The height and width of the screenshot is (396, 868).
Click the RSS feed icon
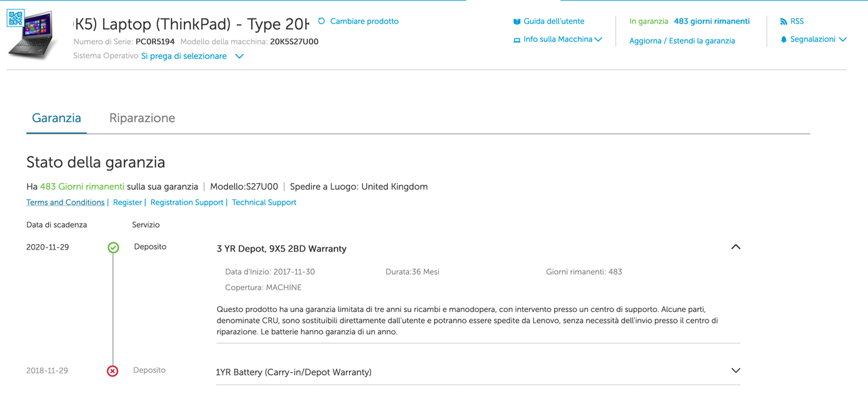(784, 22)
